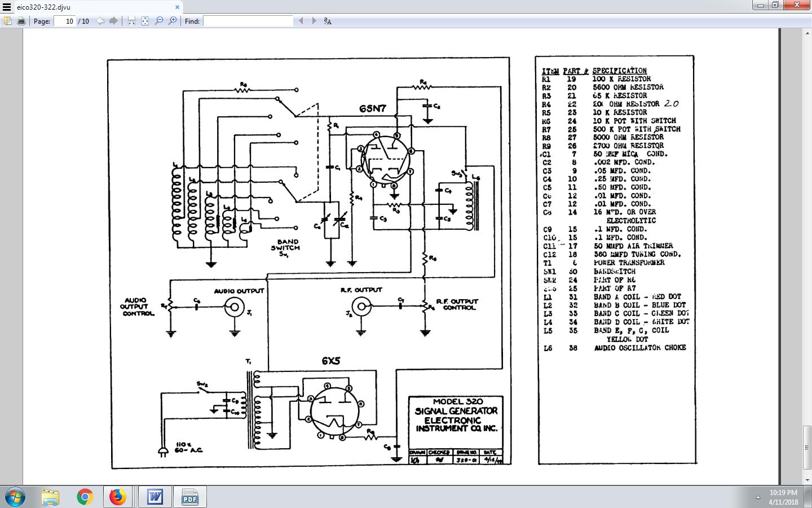
Task: Click '500 K POT WITH SWITCH' row
Action: (x=611, y=129)
